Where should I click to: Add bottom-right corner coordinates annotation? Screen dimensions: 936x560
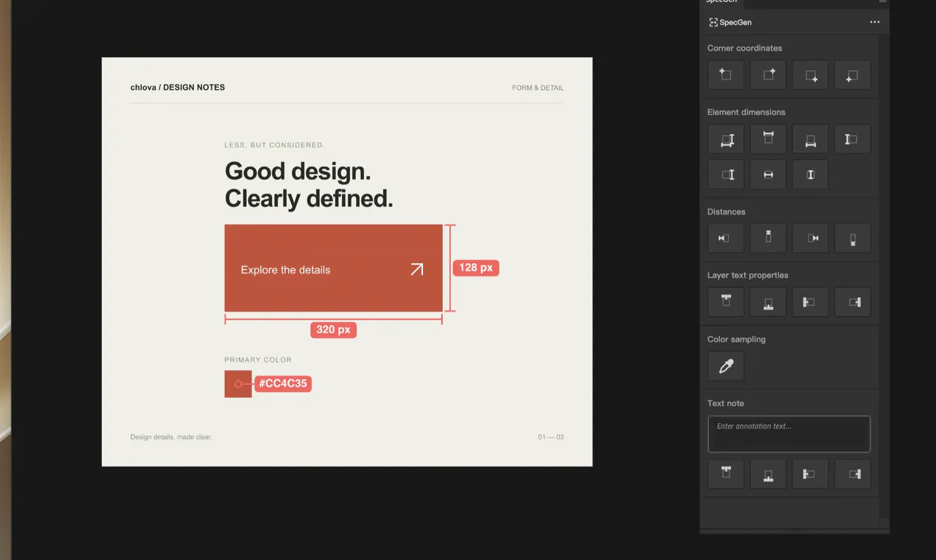coord(811,75)
